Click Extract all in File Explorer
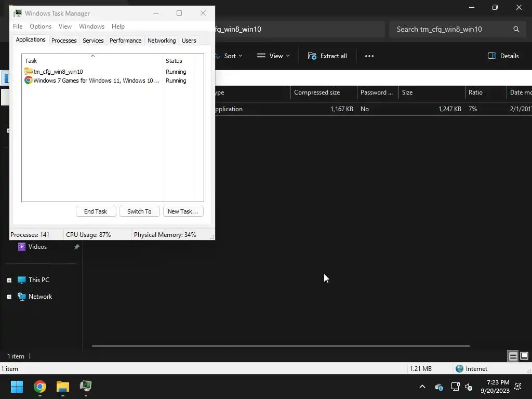Image resolution: width=532 pixels, height=399 pixels. click(x=327, y=56)
